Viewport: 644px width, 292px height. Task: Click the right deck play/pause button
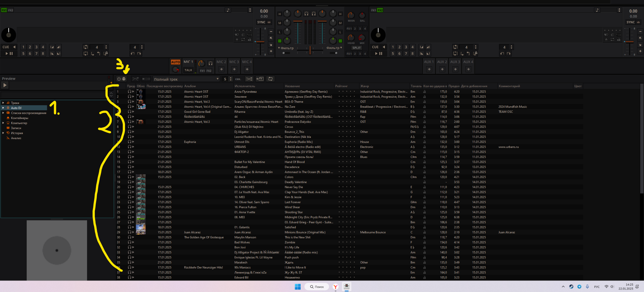[379, 53]
